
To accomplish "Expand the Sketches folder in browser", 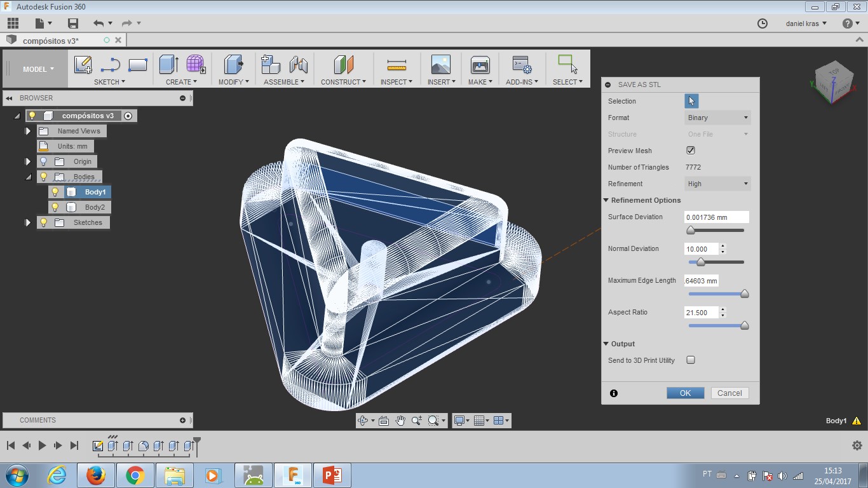I will tap(28, 222).
